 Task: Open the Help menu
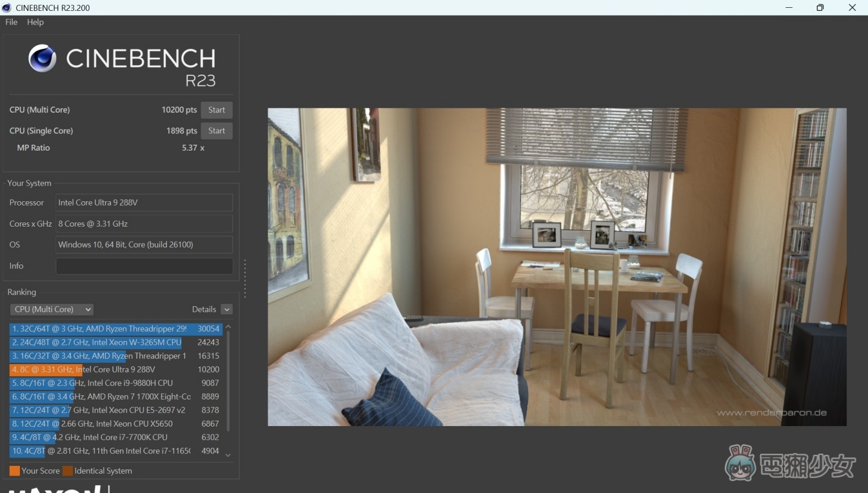35,22
